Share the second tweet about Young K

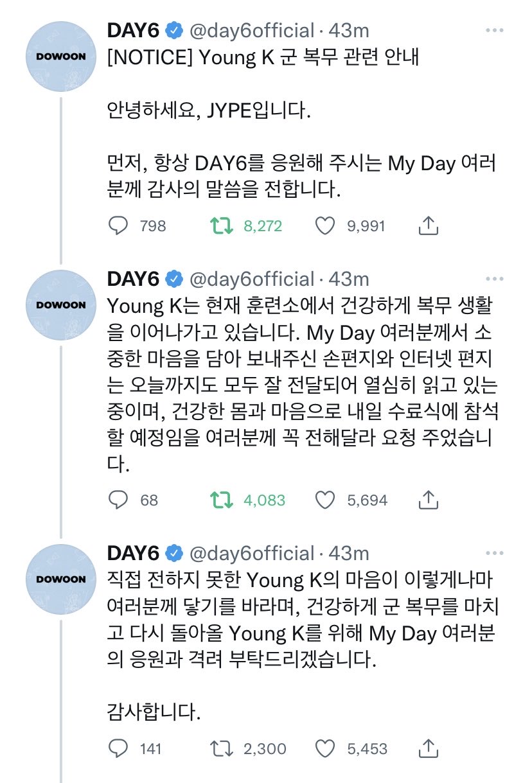pyautogui.click(x=429, y=500)
